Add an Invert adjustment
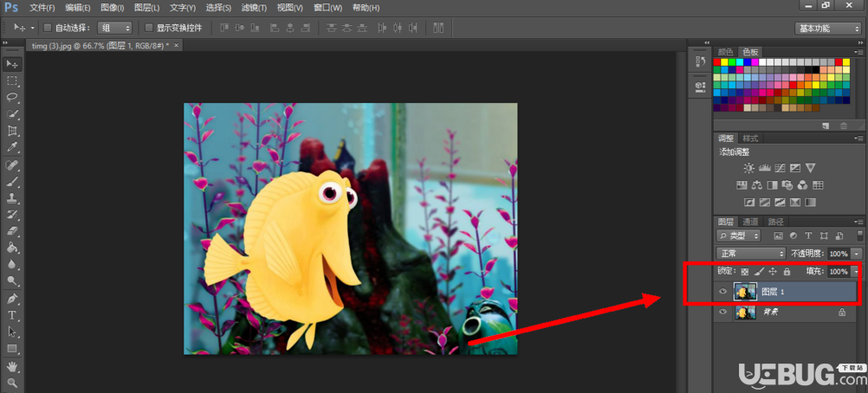Screen dimensions: 868x393 749,202
